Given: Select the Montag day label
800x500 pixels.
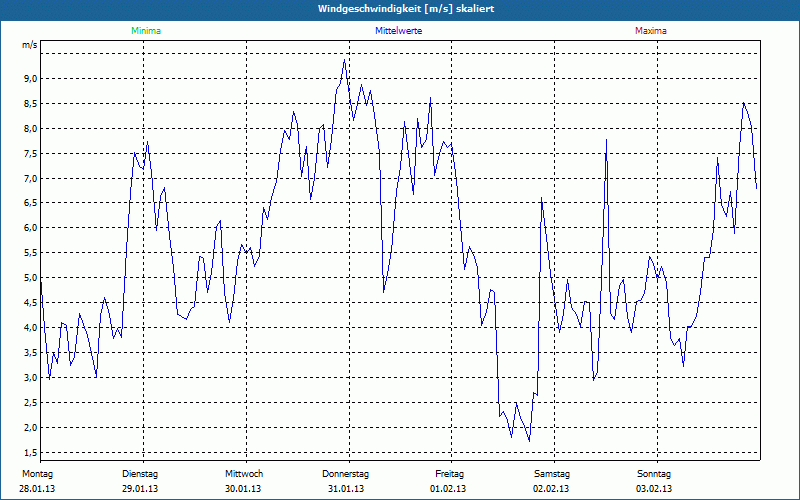Looking at the screenshot, I should [x=37, y=474].
